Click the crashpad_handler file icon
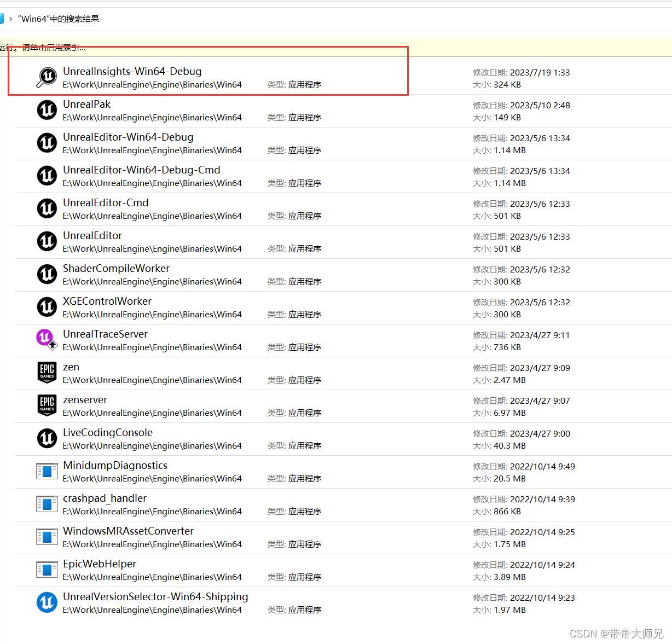Viewport: 672px width, 644px height. pyautogui.click(x=47, y=504)
